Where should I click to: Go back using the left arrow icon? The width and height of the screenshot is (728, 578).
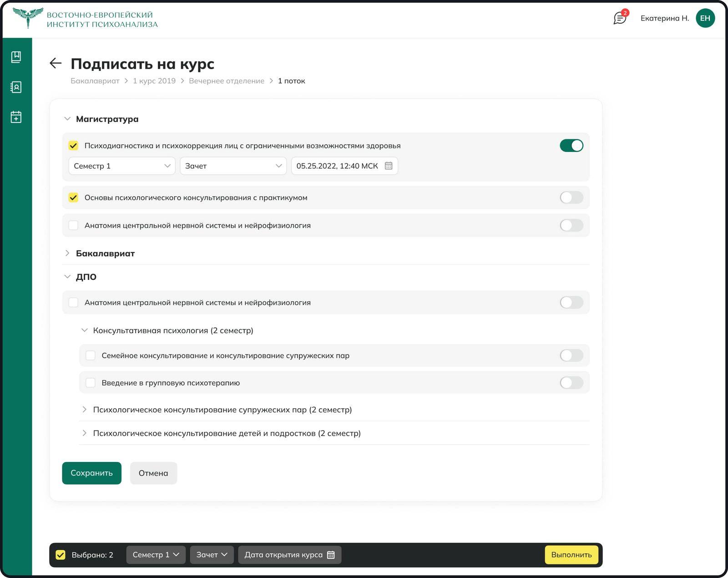[56, 63]
